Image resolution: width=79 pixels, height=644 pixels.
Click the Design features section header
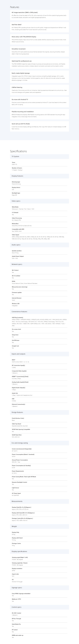tap(39, 412)
